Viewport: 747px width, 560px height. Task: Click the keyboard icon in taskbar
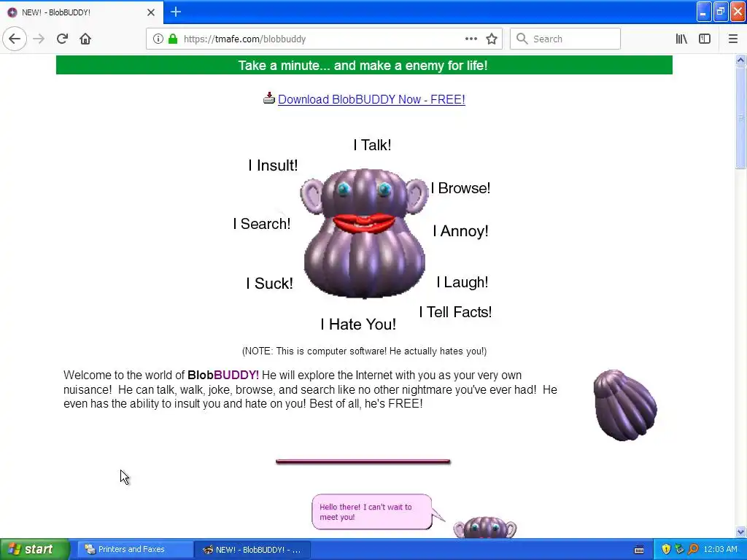click(639, 550)
